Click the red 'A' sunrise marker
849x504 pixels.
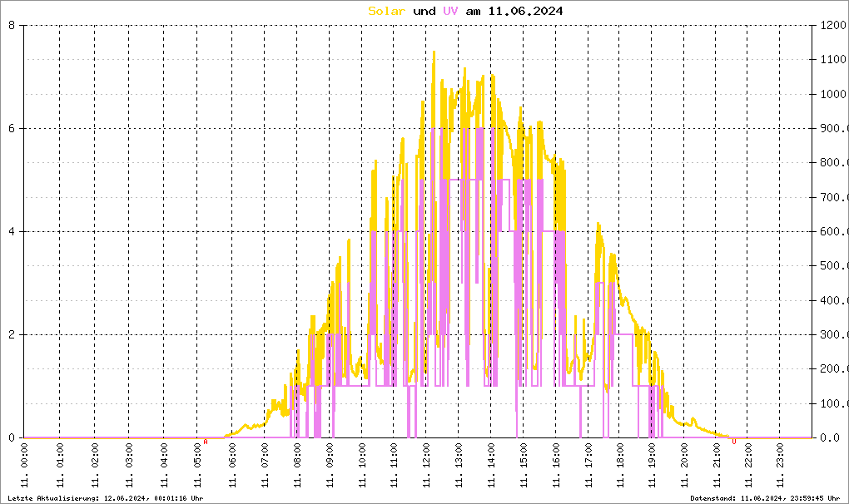pos(206,442)
